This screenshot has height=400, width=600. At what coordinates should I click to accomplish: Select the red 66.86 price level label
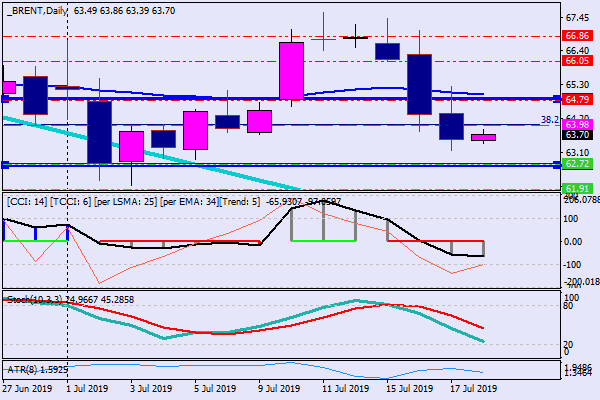[577, 34]
